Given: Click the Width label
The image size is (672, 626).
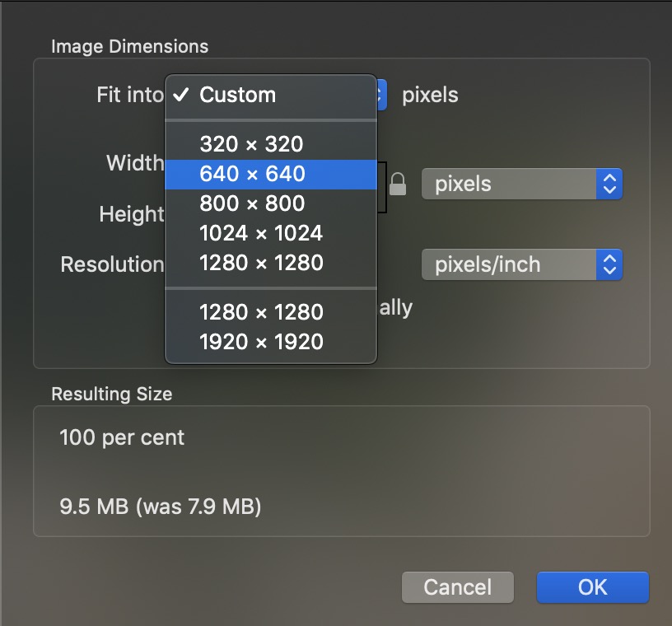Looking at the screenshot, I should coord(134,163).
